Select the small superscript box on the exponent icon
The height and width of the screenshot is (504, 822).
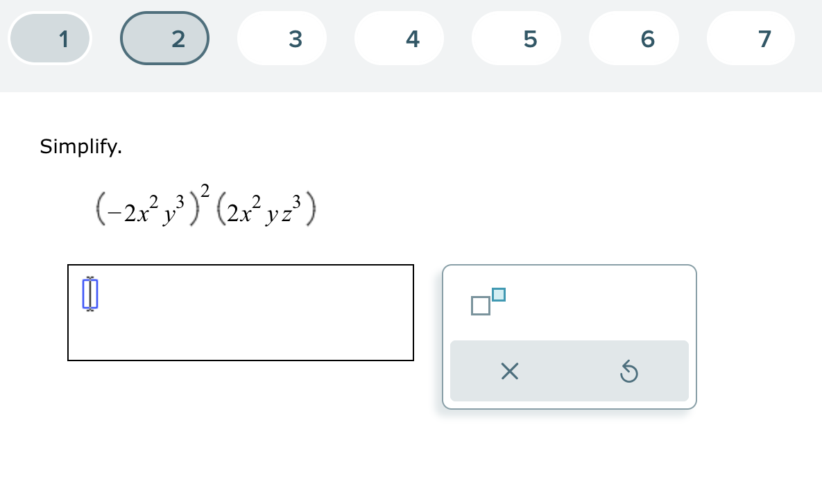[x=499, y=295]
